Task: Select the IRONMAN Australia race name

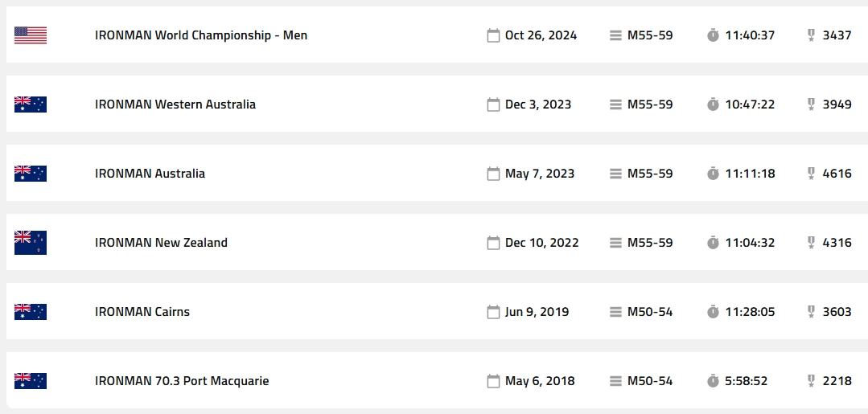Action: point(150,174)
